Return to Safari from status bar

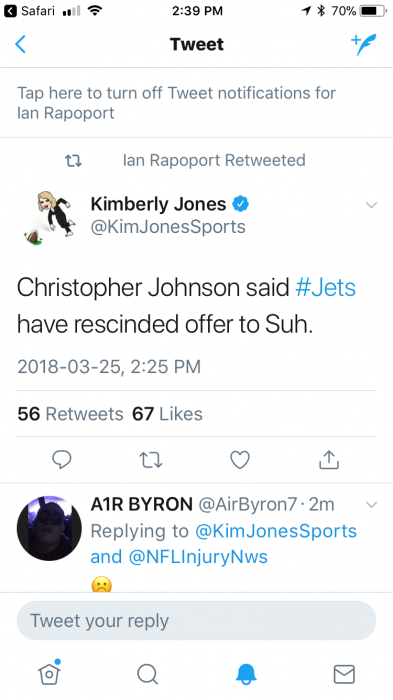[x=29, y=11]
